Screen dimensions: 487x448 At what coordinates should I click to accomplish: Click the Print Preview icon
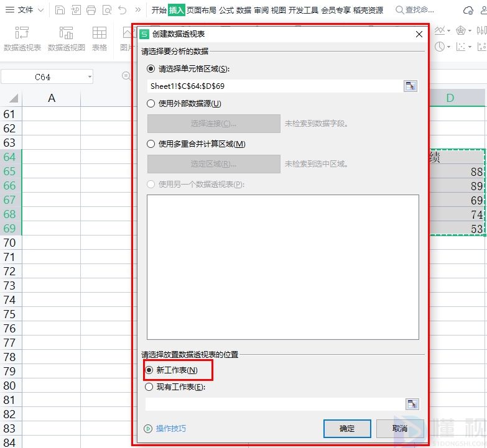[107, 10]
